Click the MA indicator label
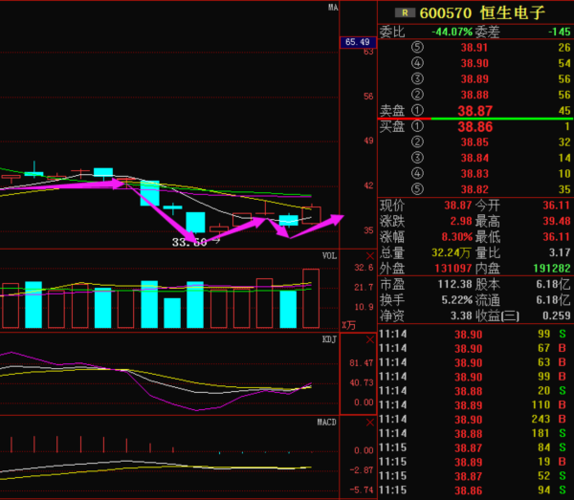574x500 pixels. pyautogui.click(x=333, y=7)
